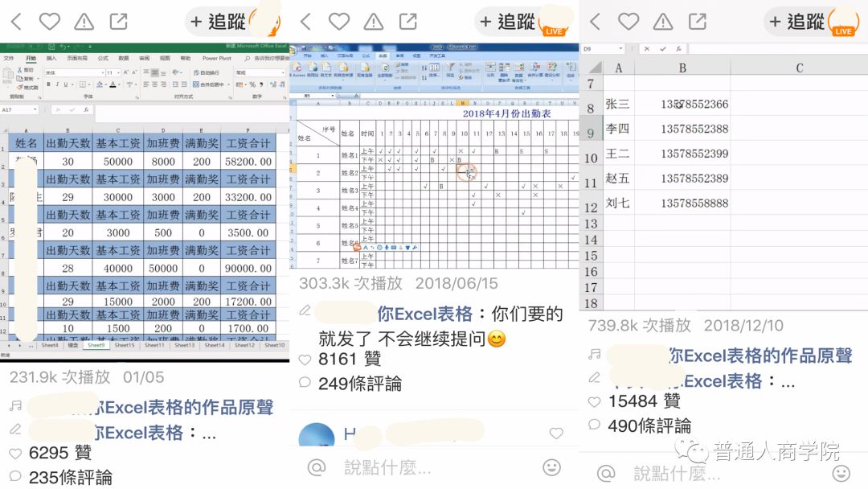This screenshot has height=489, width=868.
Task: Switch to Sheet15 tab in left Excel
Action: [125, 345]
